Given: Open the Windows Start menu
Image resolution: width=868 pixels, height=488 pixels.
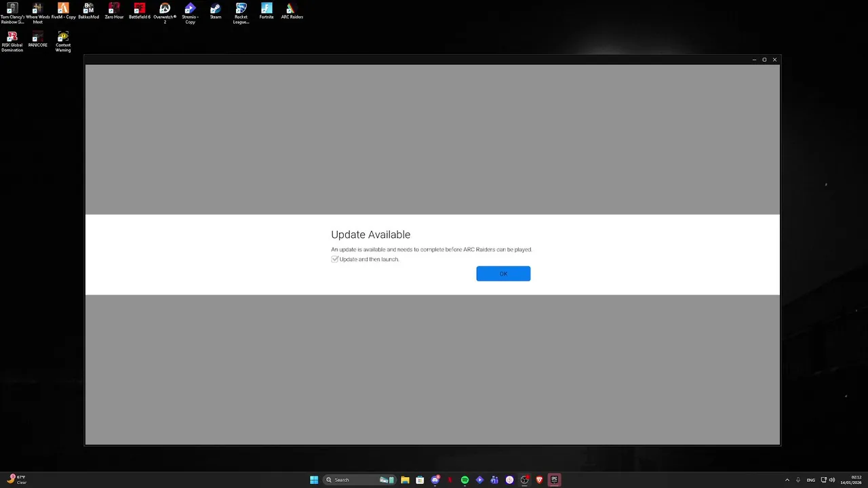Looking at the screenshot, I should click(x=314, y=480).
